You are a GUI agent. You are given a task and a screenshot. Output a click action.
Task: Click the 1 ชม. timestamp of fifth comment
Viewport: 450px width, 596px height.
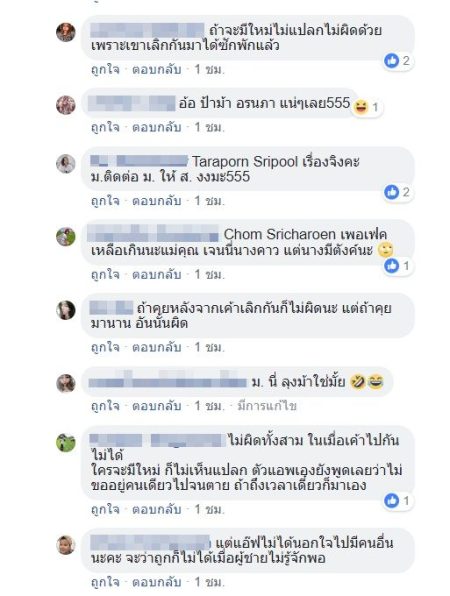[x=209, y=347]
